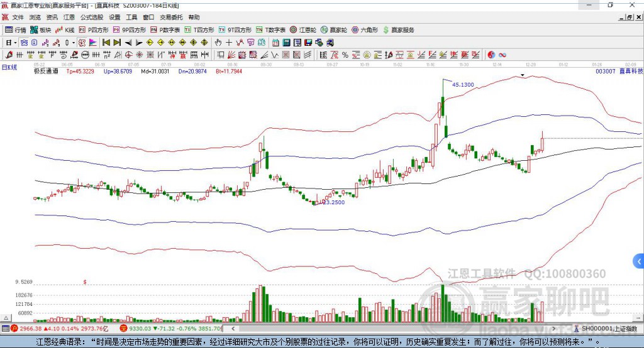Click the horizontal scrollbar right arrow
Image resolution: width=644 pixels, height=348 pixels.
click(x=553, y=329)
